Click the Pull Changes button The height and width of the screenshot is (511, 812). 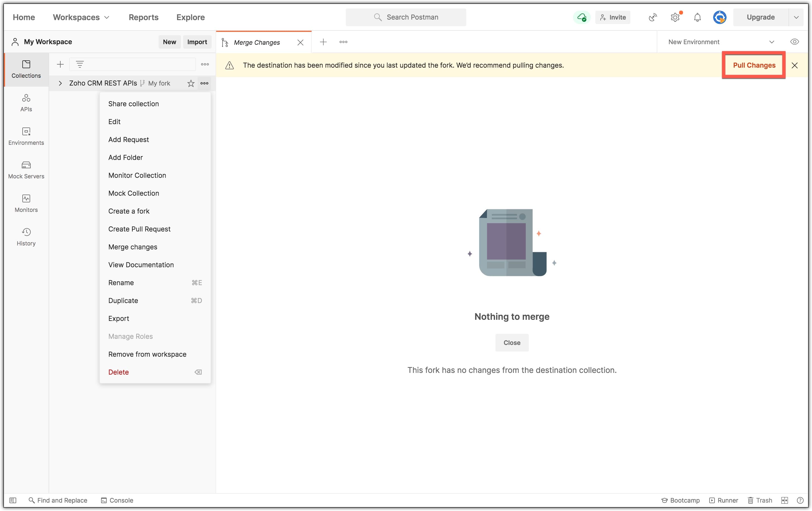[754, 65]
